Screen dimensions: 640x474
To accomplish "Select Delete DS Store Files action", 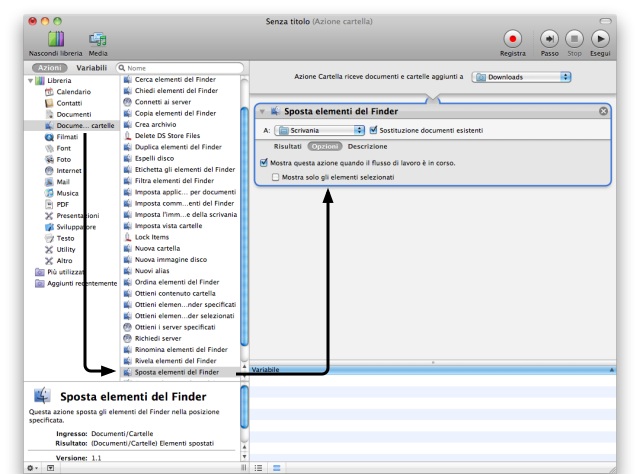I will (x=167, y=136).
